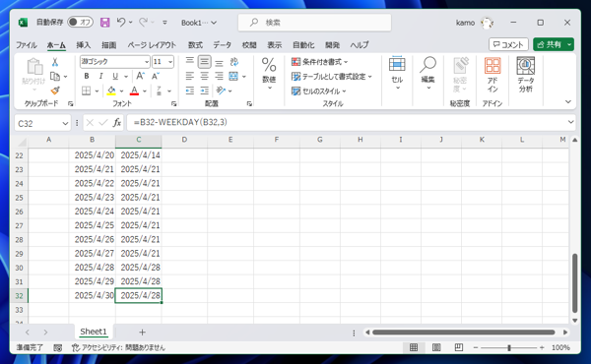Expand the formula bar
This screenshot has height=364, width=591.
coord(570,122)
